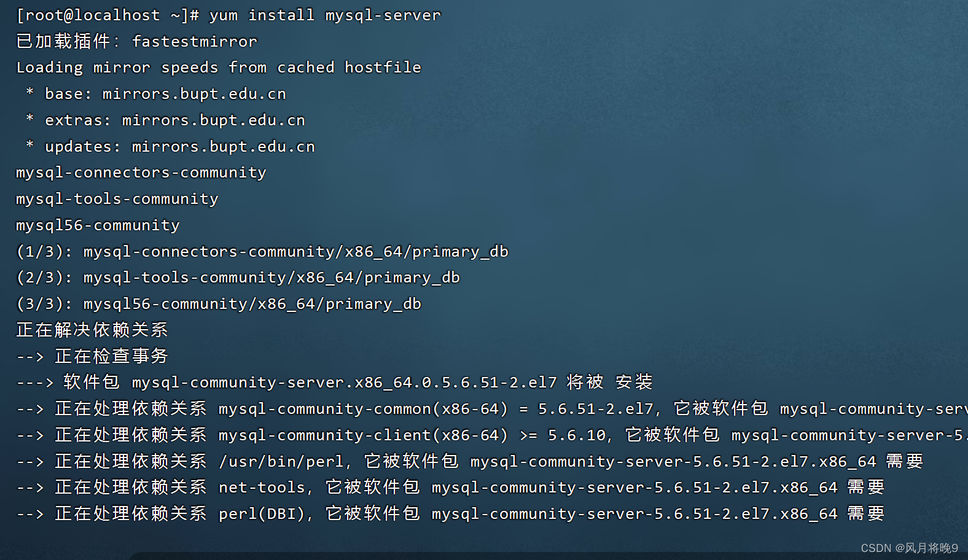
Task: Click the '(3/3): mysql56-community/x86_64/primary_db' line
Action: [219, 304]
